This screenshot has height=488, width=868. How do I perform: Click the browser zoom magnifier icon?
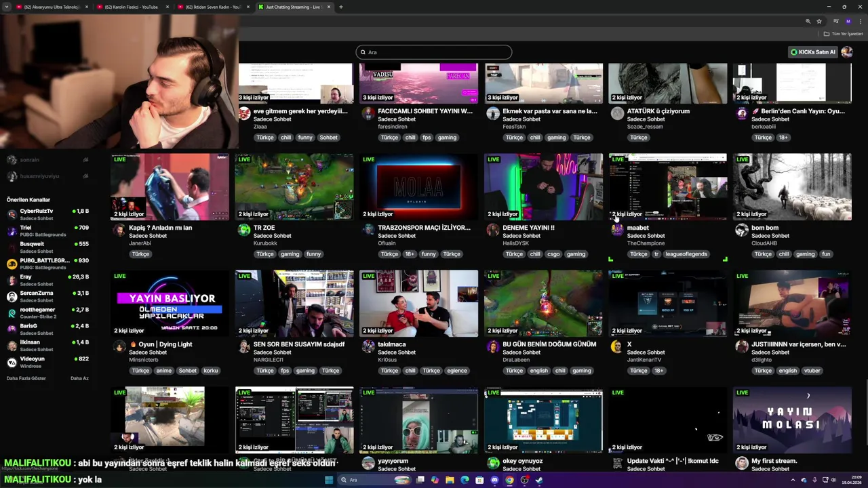808,21
